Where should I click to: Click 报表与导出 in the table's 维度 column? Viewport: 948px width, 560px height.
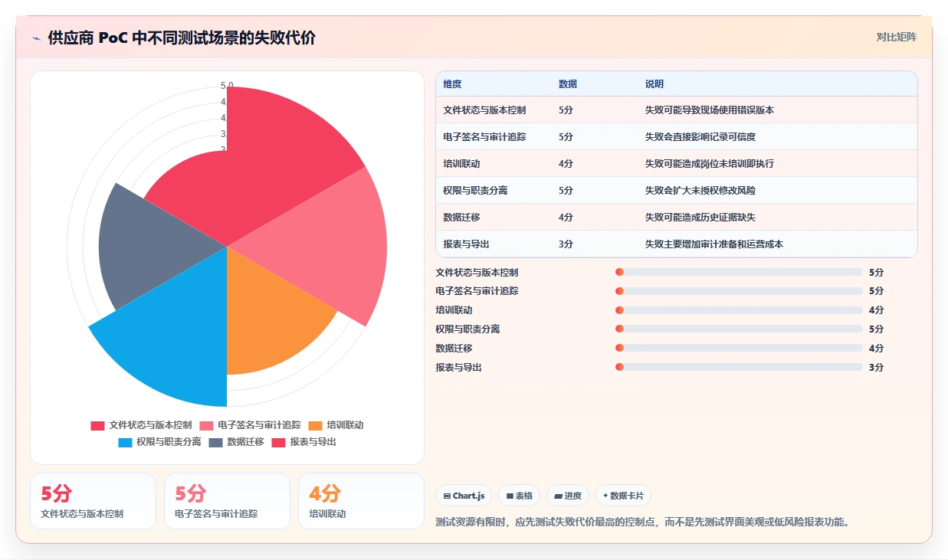pos(466,244)
